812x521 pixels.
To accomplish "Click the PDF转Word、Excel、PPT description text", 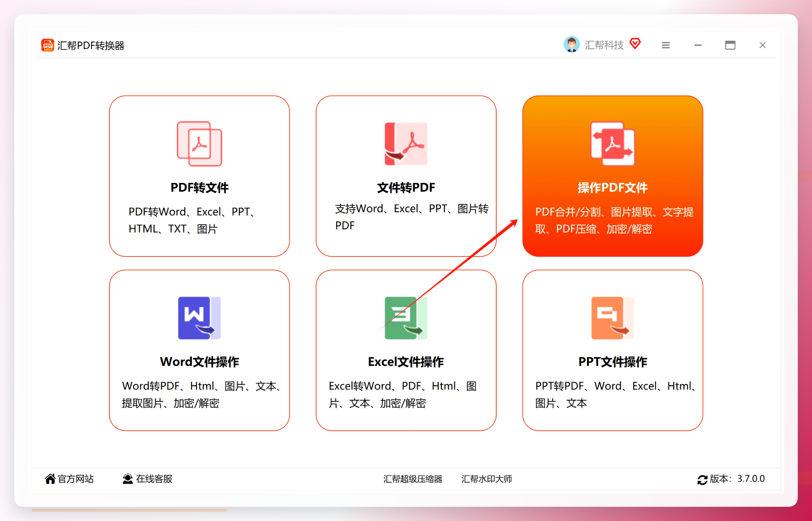I will [x=192, y=220].
